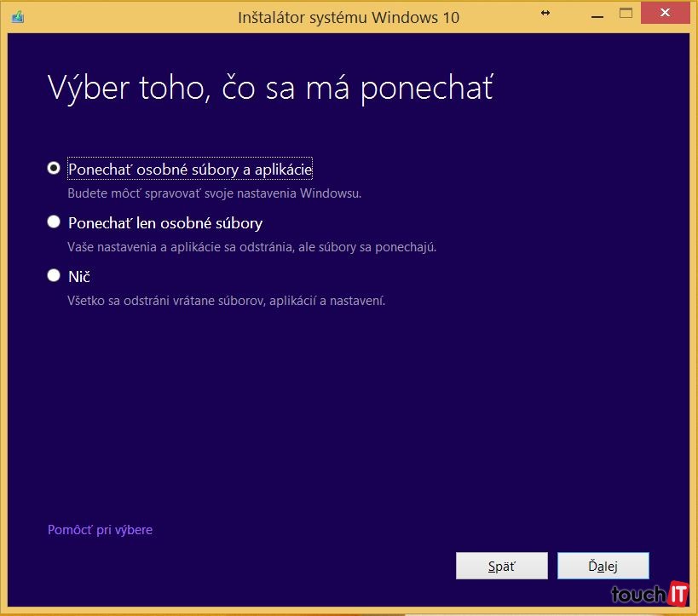Click the installer icon in the title bar
The image size is (698, 616).
pos(18,16)
